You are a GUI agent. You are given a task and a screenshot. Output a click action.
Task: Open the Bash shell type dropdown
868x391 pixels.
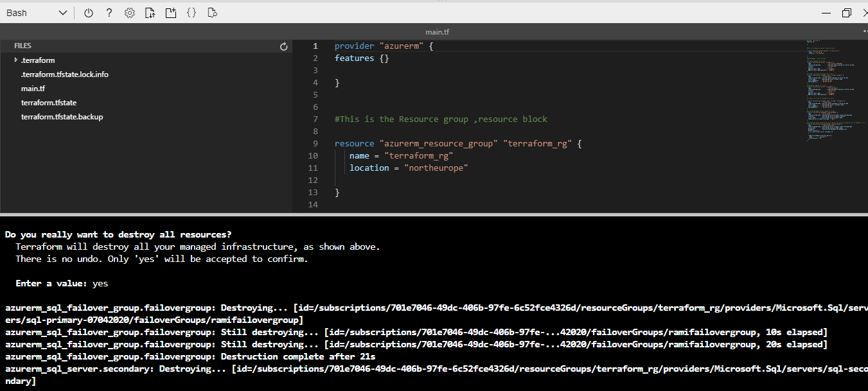(36, 13)
